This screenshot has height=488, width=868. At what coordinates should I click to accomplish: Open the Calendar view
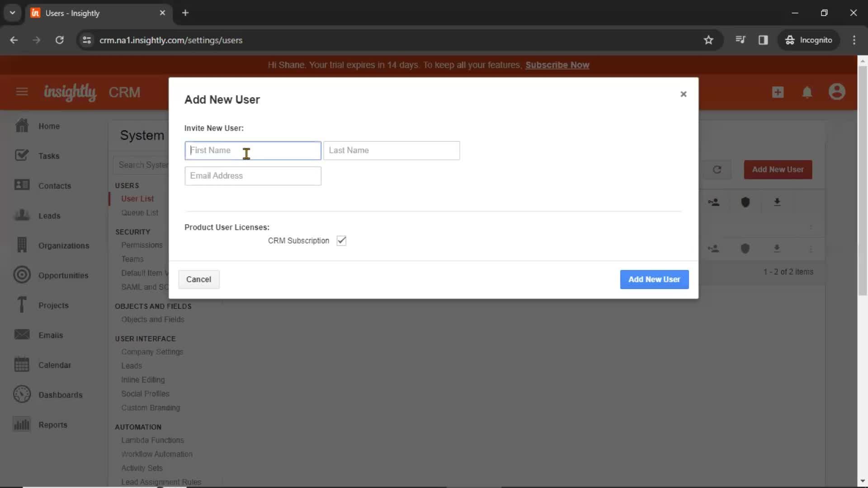(54, 365)
